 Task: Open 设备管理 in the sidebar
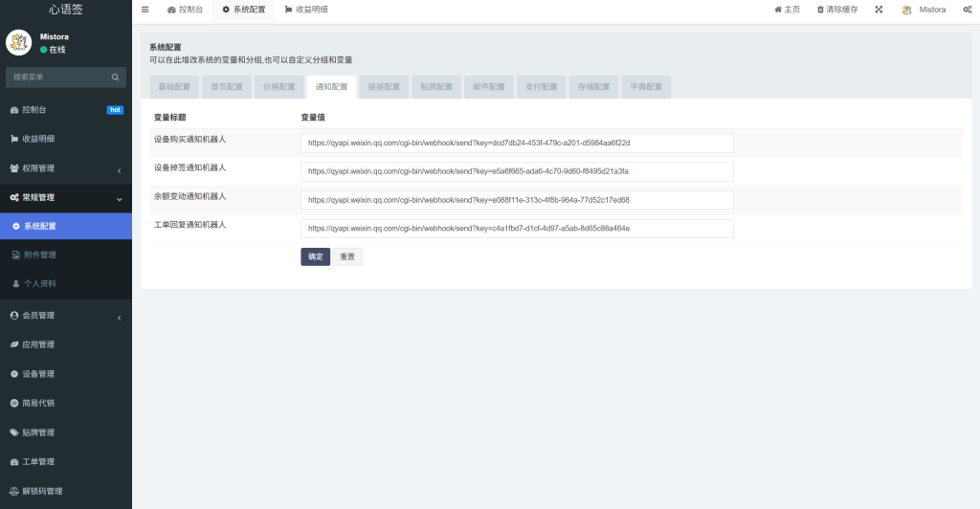click(66, 374)
